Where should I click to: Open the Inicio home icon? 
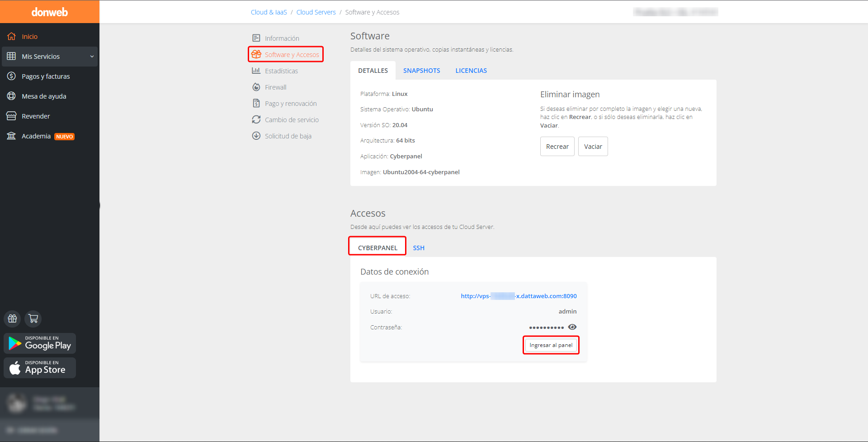[x=11, y=36]
